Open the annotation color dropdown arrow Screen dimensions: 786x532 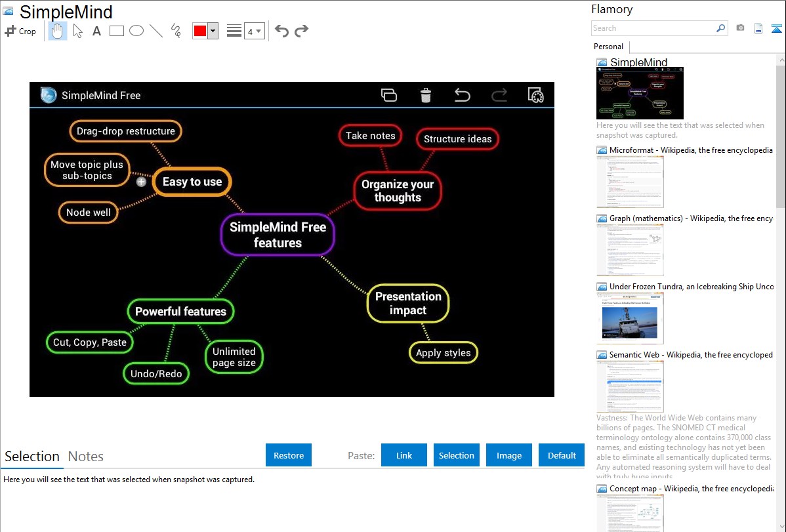tap(213, 31)
